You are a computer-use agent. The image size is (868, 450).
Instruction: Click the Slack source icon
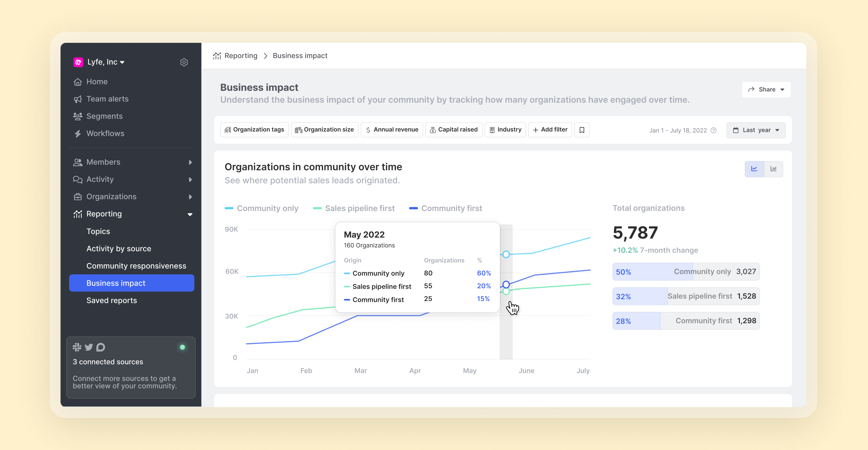coord(77,347)
